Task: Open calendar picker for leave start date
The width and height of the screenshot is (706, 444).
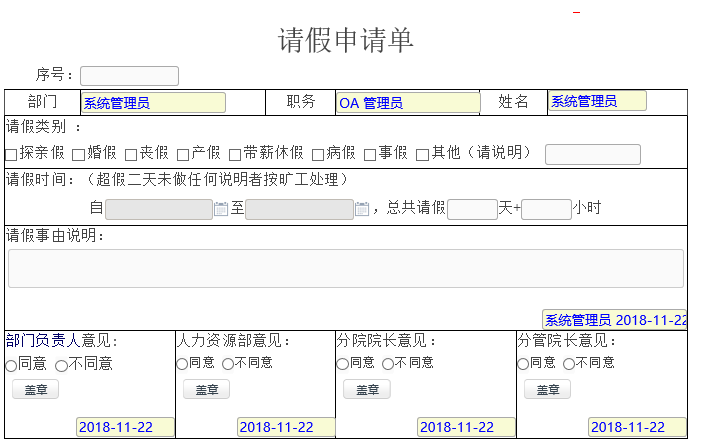Action: pyautogui.click(x=221, y=209)
